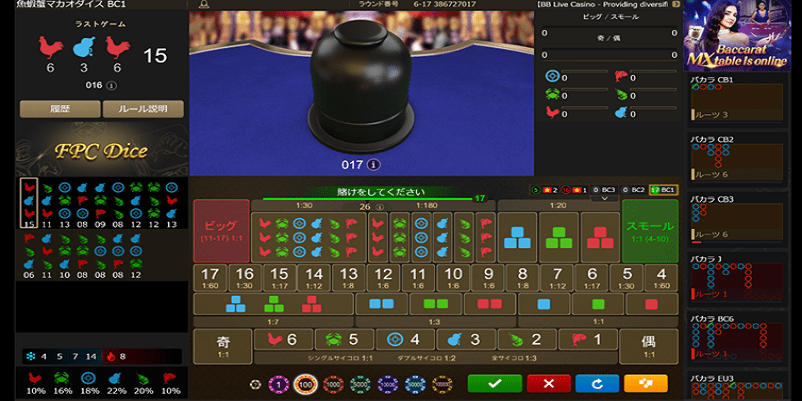The height and width of the screenshot is (401, 802).
Task: Bet on total 14 at 1:12
Action: click(314, 278)
